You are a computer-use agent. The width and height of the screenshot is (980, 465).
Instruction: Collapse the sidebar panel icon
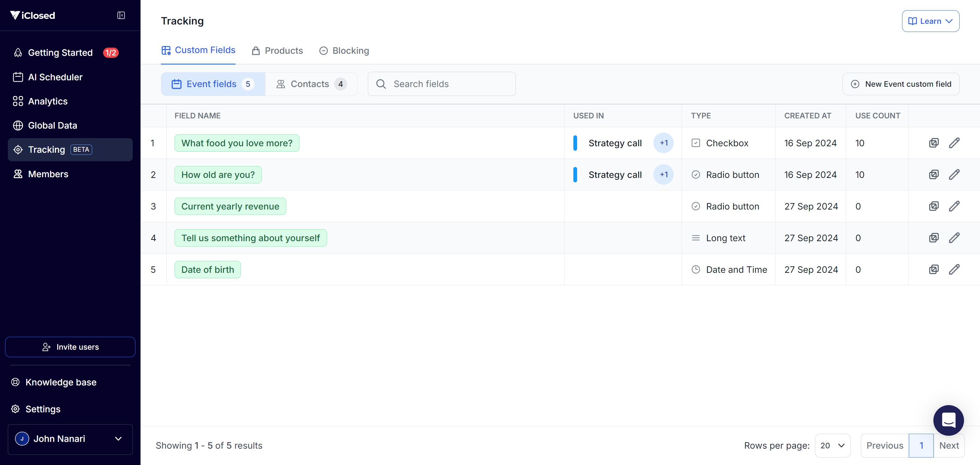(x=121, y=15)
